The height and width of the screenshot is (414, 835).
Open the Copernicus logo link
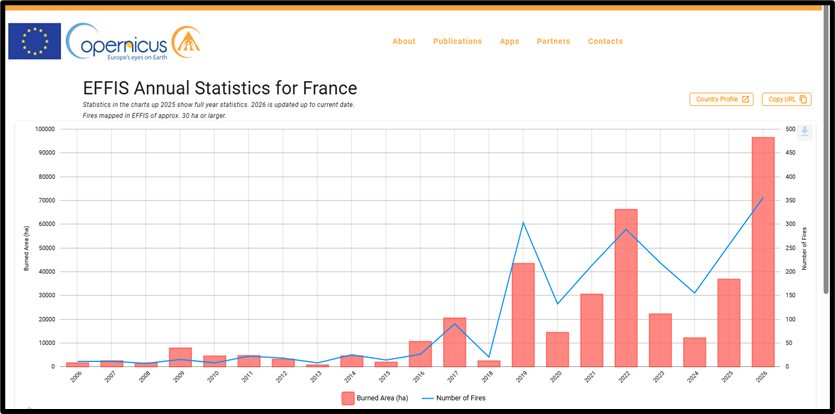tap(116, 42)
